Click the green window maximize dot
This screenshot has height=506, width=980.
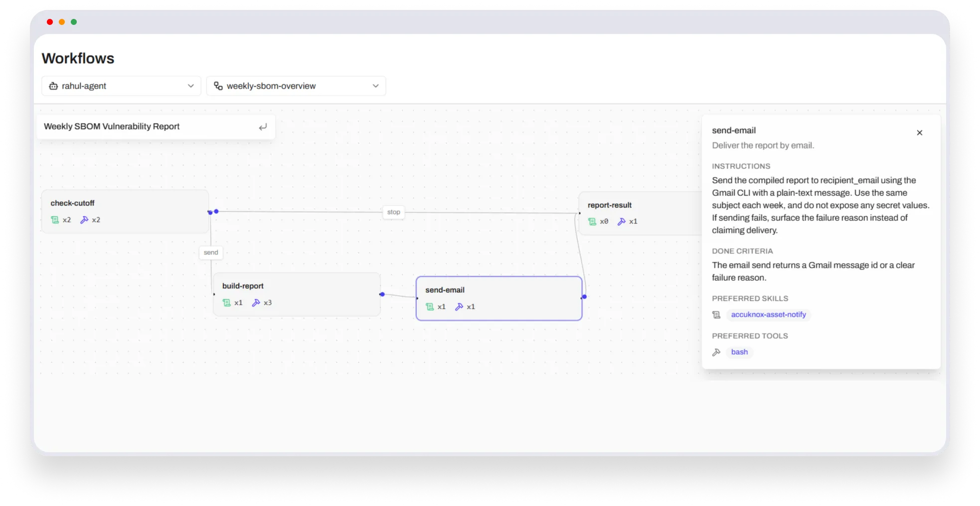tap(74, 22)
